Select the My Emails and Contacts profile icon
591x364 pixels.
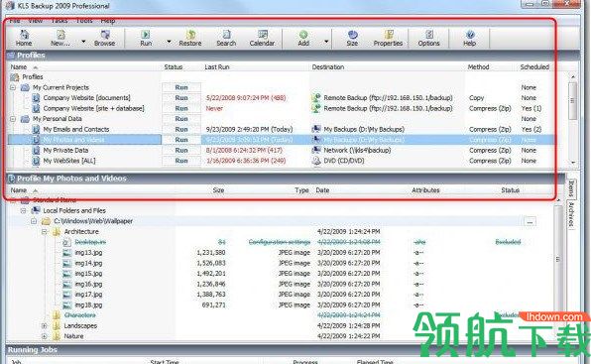(36, 129)
